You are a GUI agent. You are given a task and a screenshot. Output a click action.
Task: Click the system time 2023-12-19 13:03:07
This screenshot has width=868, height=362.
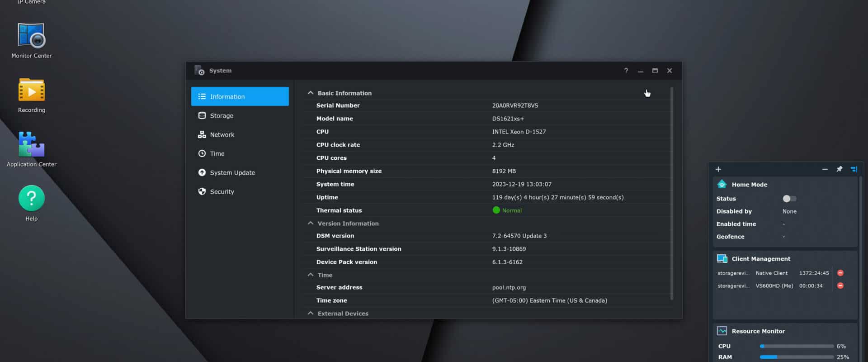(522, 184)
